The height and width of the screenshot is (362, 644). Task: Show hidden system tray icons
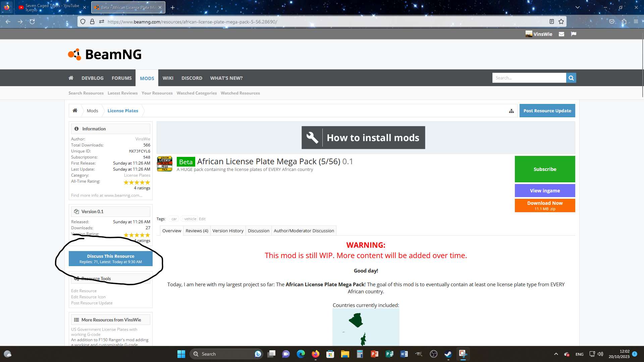556,354
